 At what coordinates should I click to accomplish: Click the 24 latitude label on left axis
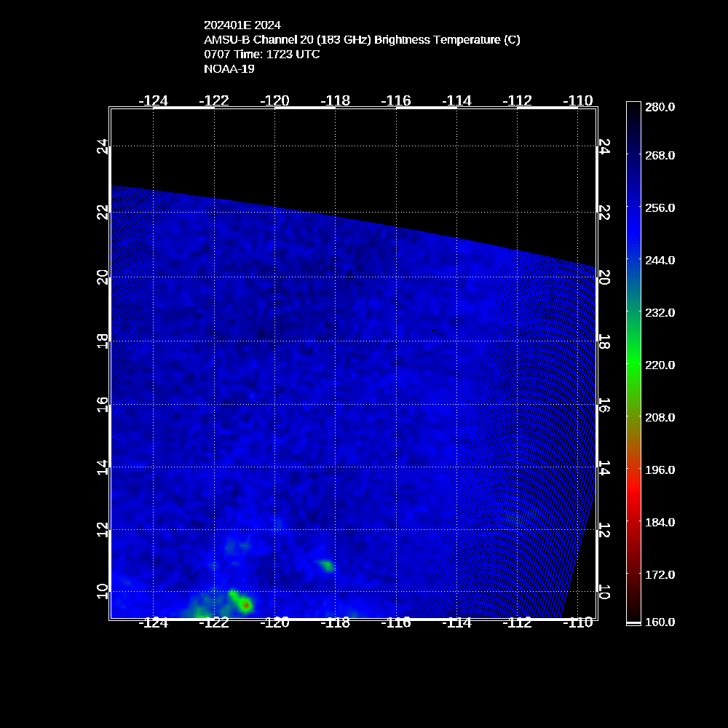tap(103, 146)
